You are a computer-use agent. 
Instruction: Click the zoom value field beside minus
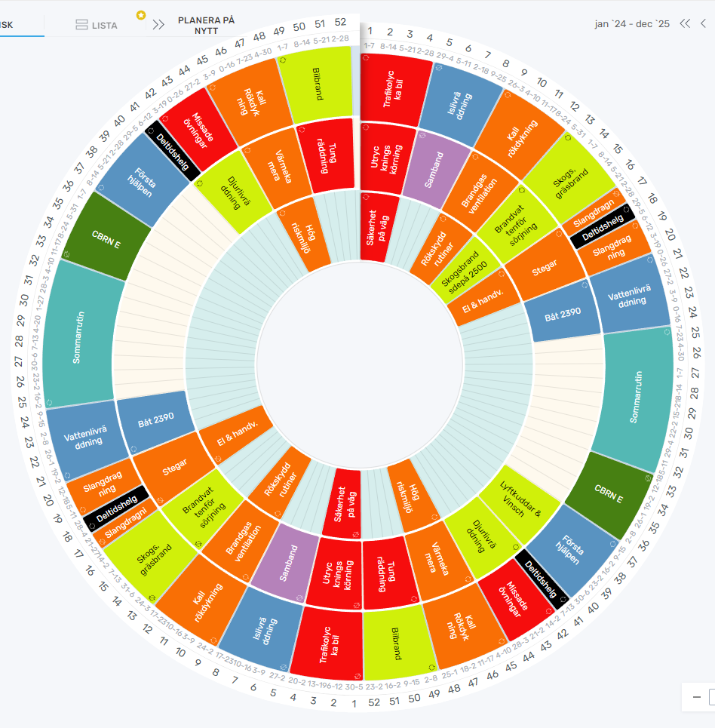click(x=711, y=697)
